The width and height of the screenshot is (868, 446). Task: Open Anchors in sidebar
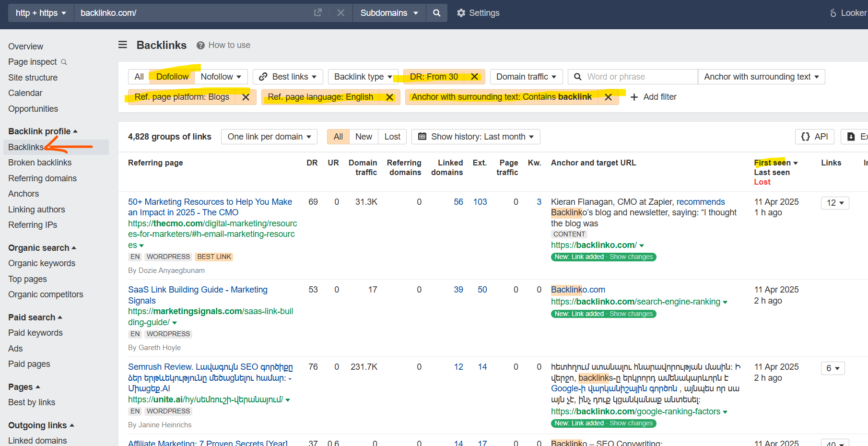[23, 194]
